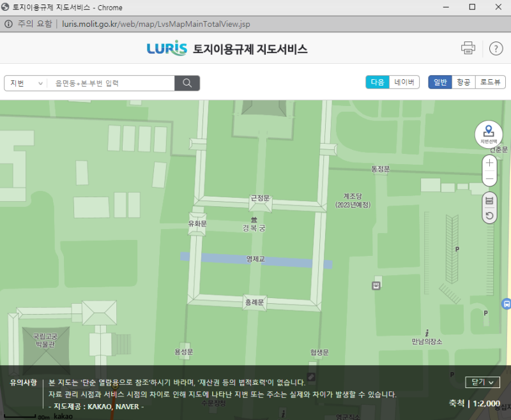Viewport: 511px width, 420px height.
Task: Enable 항공 aerial map view
Action: click(464, 82)
